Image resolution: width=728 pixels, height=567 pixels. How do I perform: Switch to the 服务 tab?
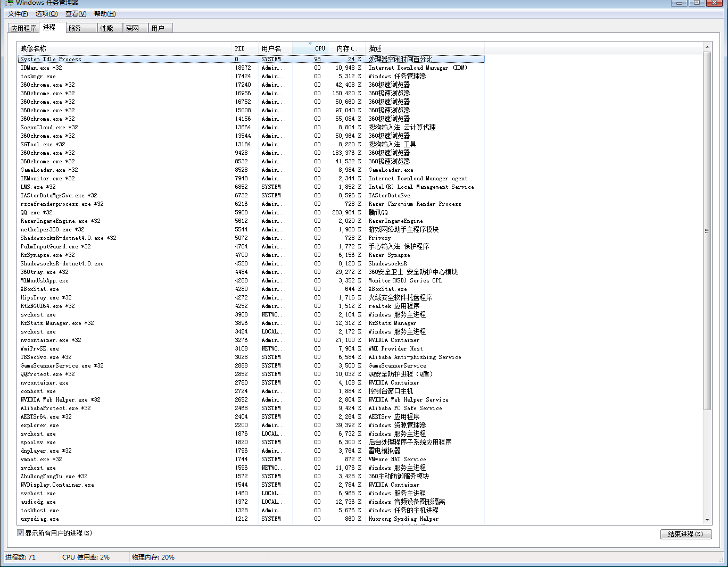point(81,28)
